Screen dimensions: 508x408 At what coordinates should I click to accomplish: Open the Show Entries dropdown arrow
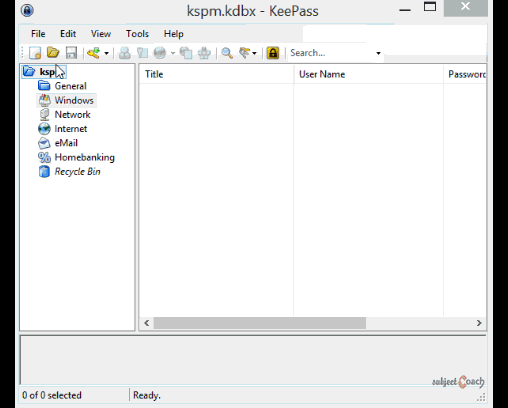click(x=254, y=53)
